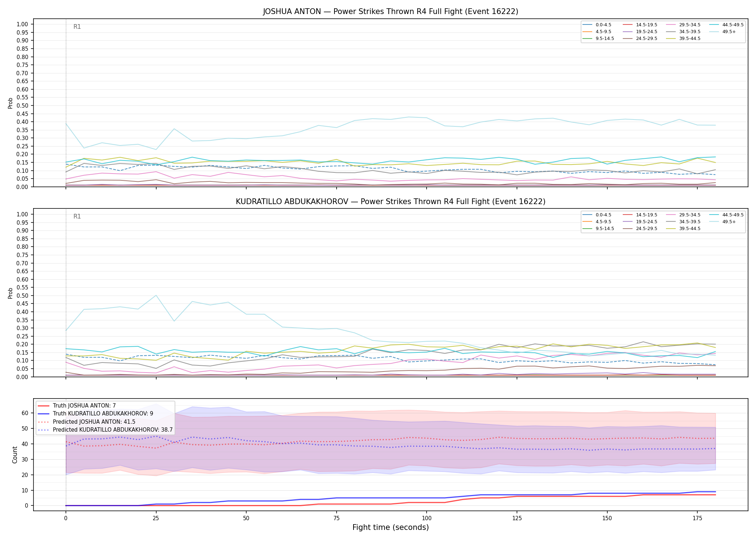Viewport: 756px width, 540px height.
Task: Select '34.5-39.5' legend entry in Joshua Anton chart
Action: [684, 32]
